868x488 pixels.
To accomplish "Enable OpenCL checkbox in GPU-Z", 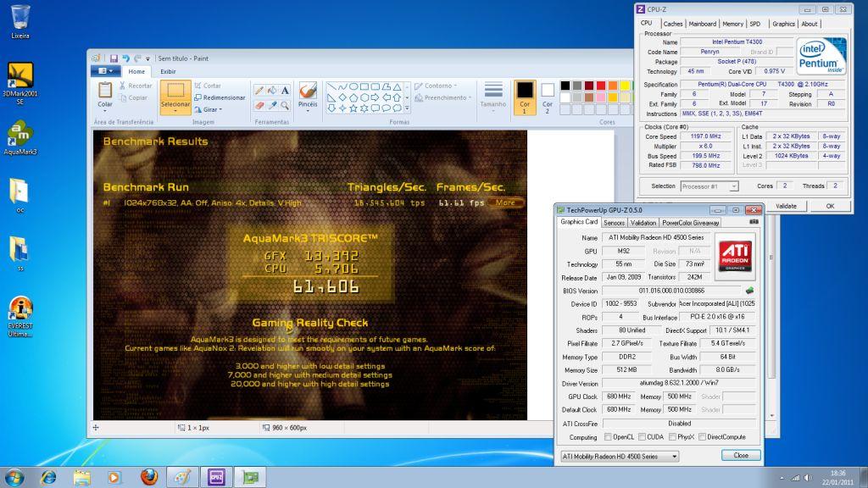I will pyautogui.click(x=608, y=437).
